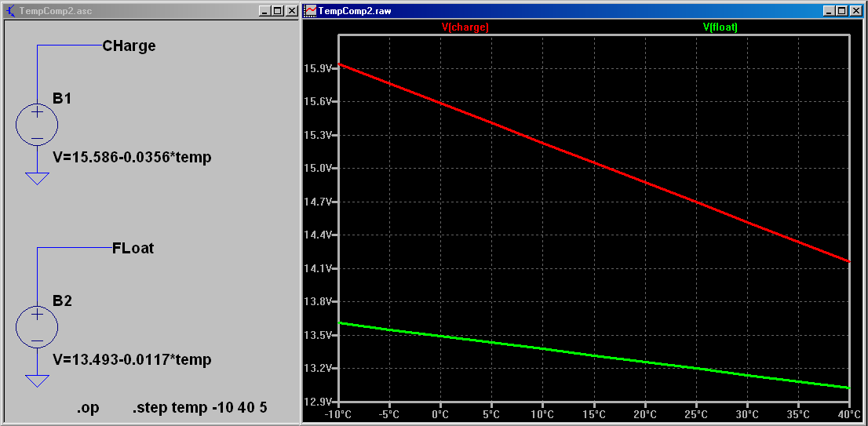Click the B1 component name
This screenshot has height=426, width=868.
(62, 99)
